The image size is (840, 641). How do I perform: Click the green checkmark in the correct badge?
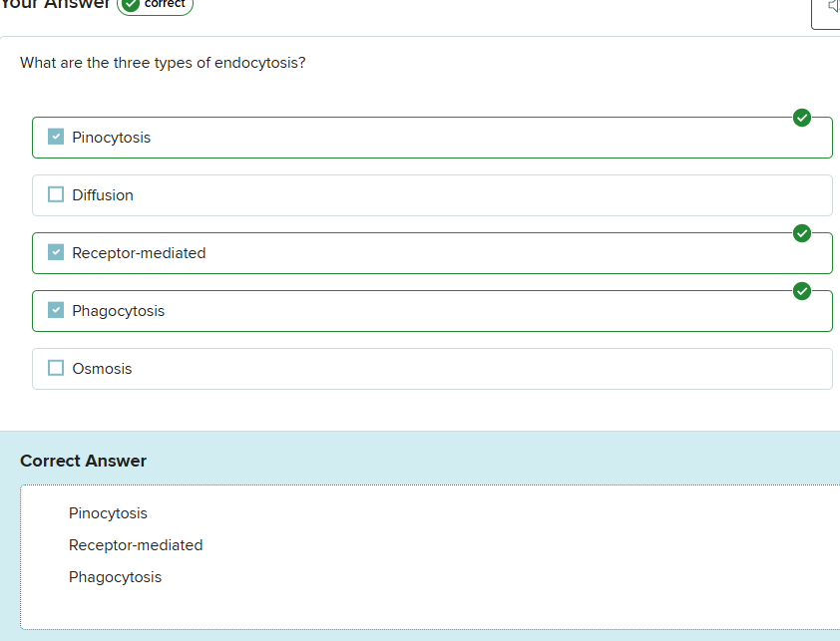(x=131, y=5)
